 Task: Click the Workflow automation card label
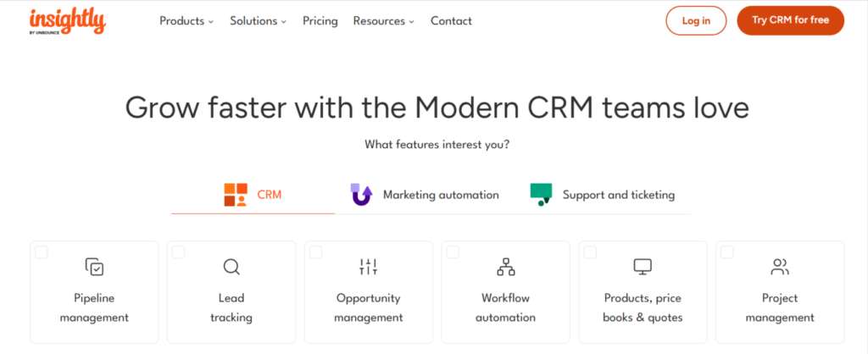pyautogui.click(x=505, y=308)
